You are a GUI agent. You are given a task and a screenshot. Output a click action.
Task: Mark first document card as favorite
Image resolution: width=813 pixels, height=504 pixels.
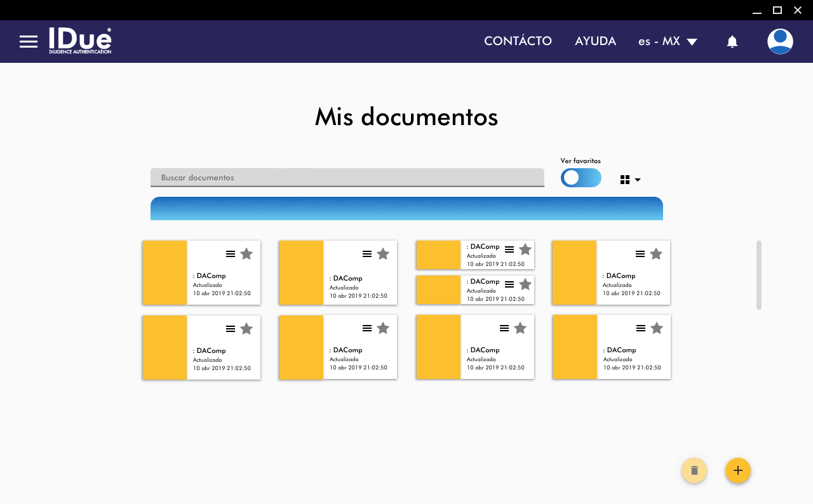tap(246, 254)
